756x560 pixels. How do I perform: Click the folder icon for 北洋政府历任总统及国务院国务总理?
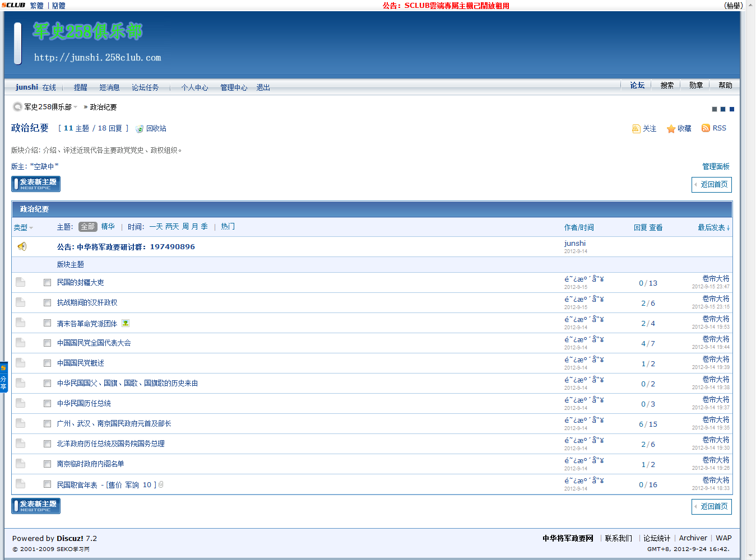point(21,444)
